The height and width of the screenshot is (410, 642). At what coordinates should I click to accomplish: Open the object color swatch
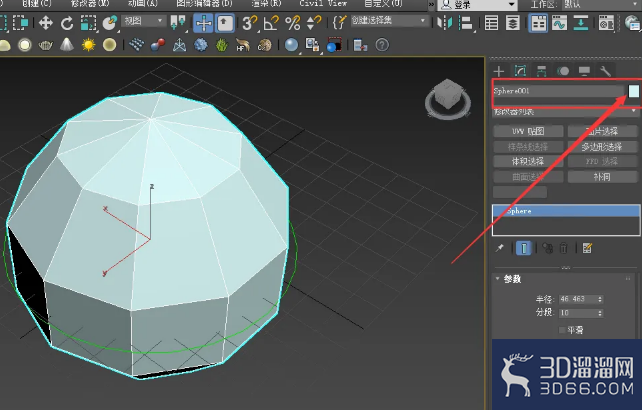coord(634,91)
